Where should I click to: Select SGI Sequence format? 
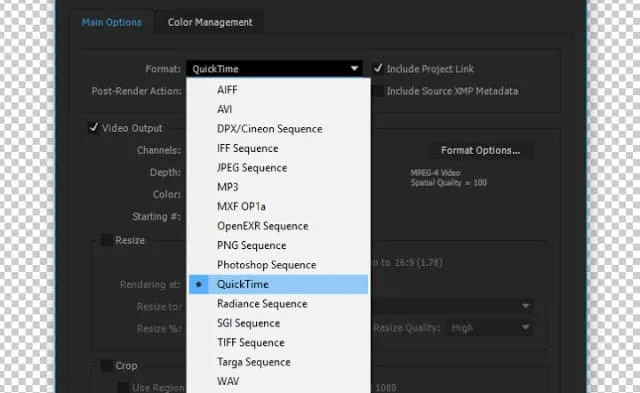(278, 323)
